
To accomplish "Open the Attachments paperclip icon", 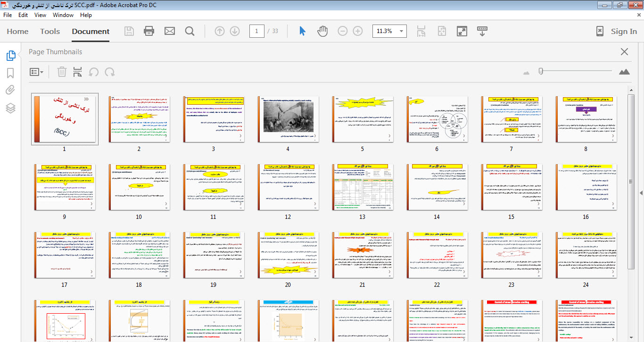I will coord(10,90).
